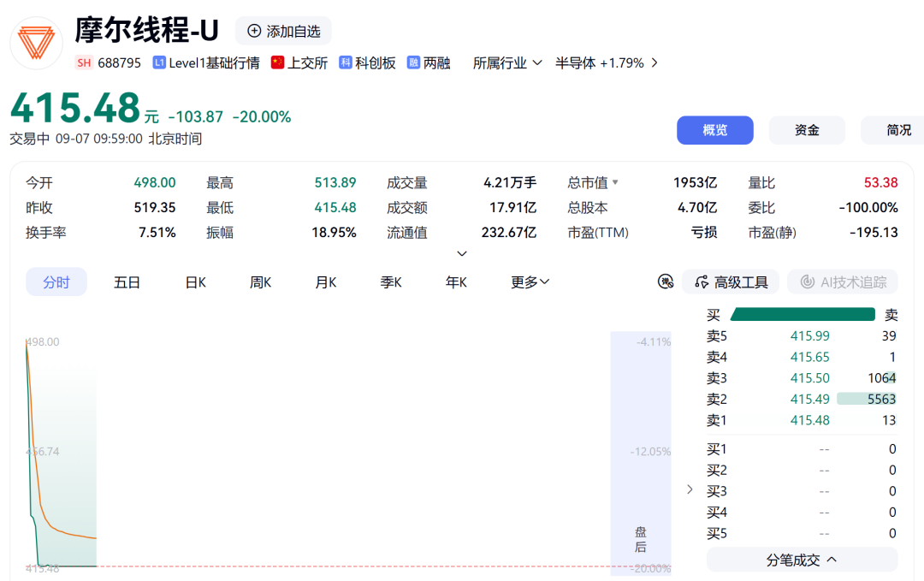Select the 分时 chart tab
The image size is (924, 581).
tap(56, 282)
